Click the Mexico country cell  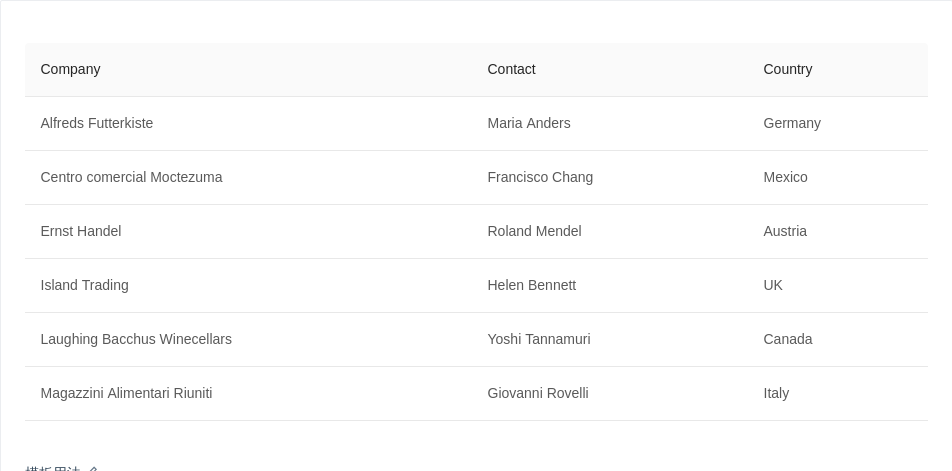pyautogui.click(x=785, y=177)
